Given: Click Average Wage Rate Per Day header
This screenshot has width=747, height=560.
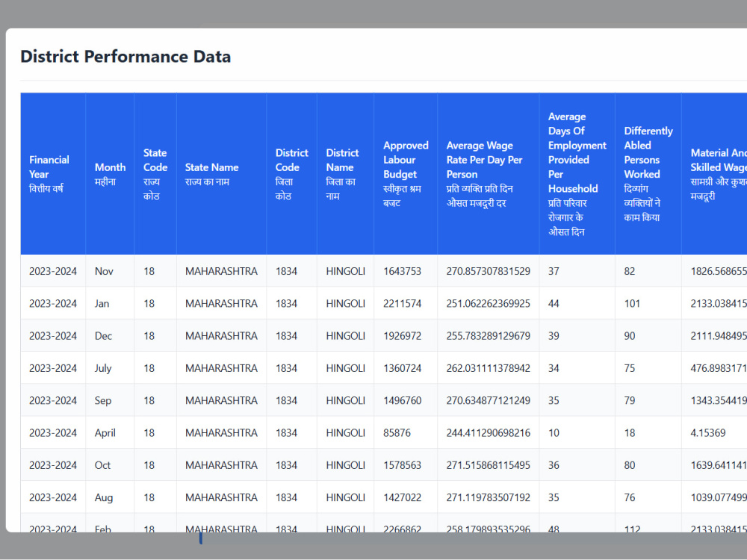Looking at the screenshot, I should 489,174.
